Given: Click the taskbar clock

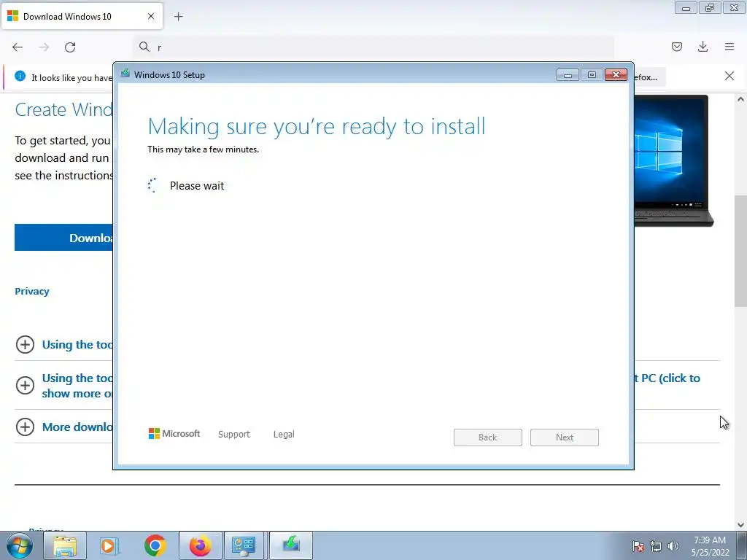Looking at the screenshot, I should [x=710, y=546].
